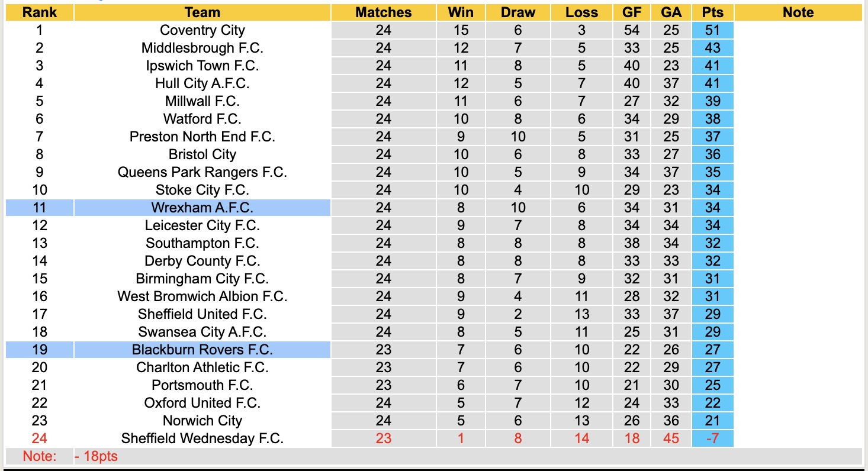The width and height of the screenshot is (868, 471).
Task: Select Blackburn Rovers F.C. team name
Action: pyautogui.click(x=202, y=350)
